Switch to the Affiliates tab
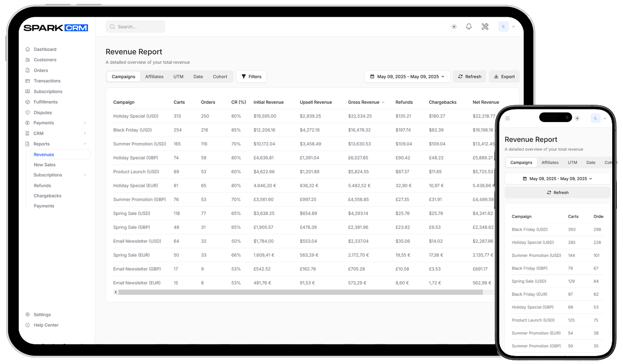This screenshot has width=623, height=364. click(x=154, y=77)
